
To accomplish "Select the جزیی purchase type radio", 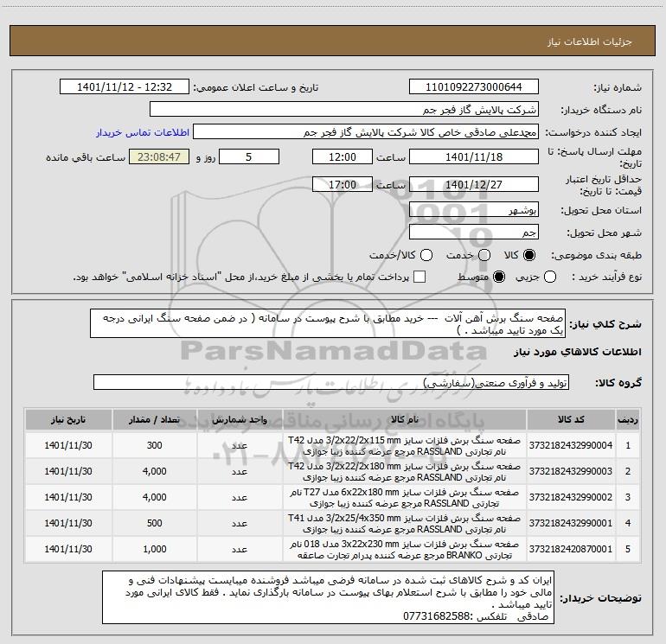I will [x=550, y=277].
